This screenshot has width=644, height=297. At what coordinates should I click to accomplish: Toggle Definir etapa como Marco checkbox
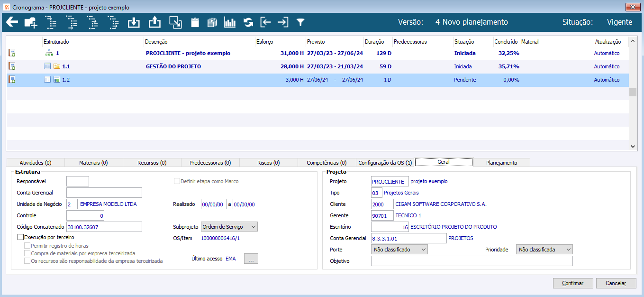click(177, 181)
